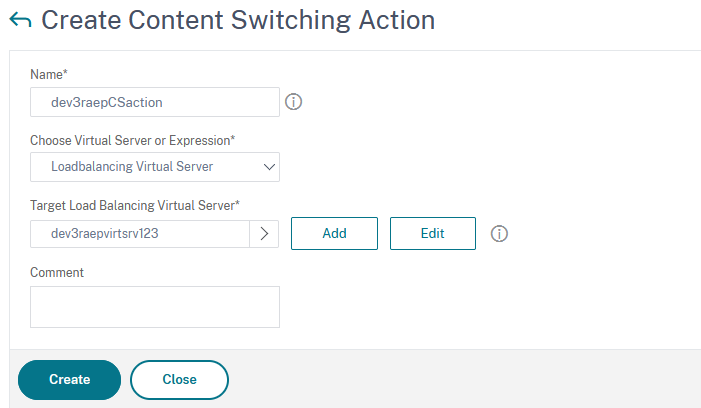Open the Choose Virtual Server or Expression combo box
The height and width of the screenshot is (408, 701).
[x=154, y=167]
